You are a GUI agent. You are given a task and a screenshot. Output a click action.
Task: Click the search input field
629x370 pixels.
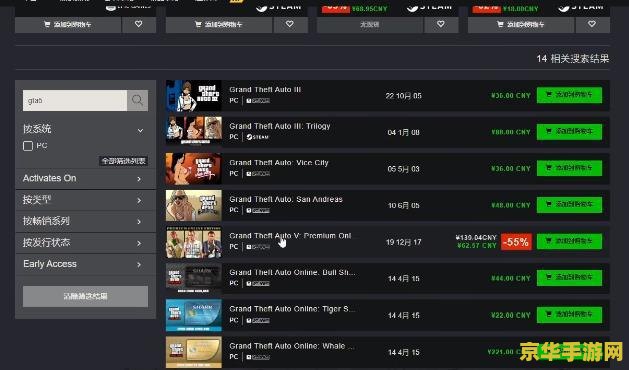75,100
